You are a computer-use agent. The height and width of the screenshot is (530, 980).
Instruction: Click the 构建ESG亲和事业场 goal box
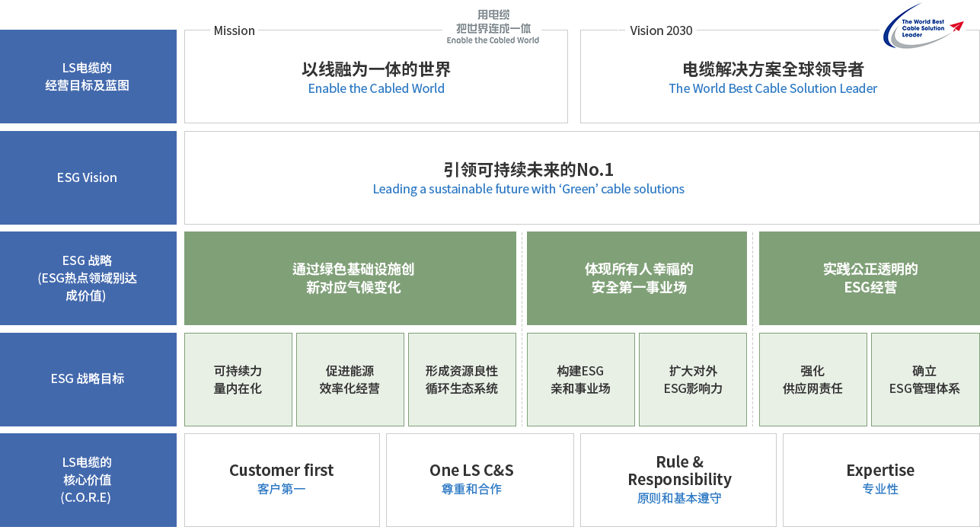tap(580, 379)
